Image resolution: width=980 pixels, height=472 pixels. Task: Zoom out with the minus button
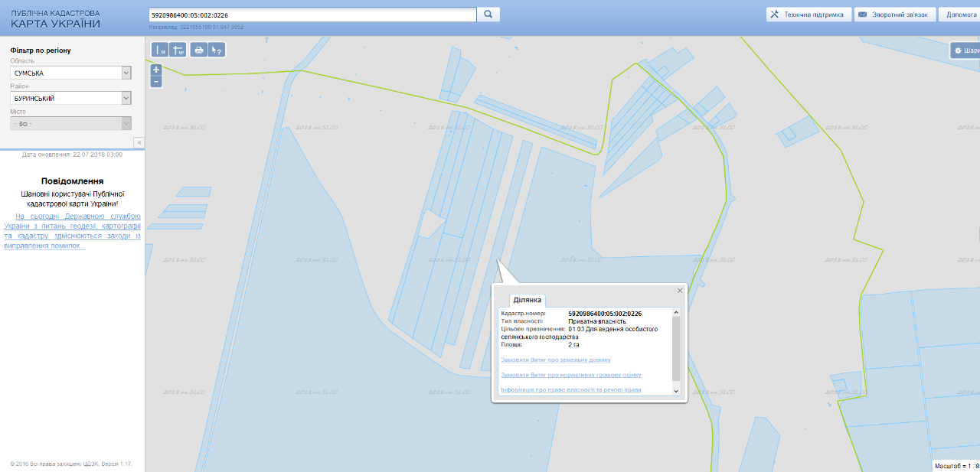(x=156, y=81)
